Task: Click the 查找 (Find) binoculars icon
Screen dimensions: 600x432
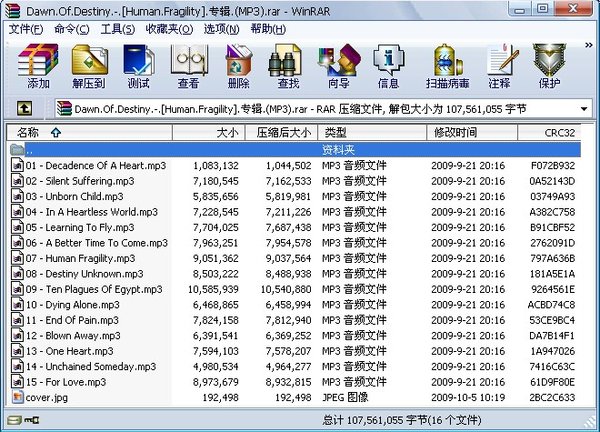Action: click(x=285, y=60)
